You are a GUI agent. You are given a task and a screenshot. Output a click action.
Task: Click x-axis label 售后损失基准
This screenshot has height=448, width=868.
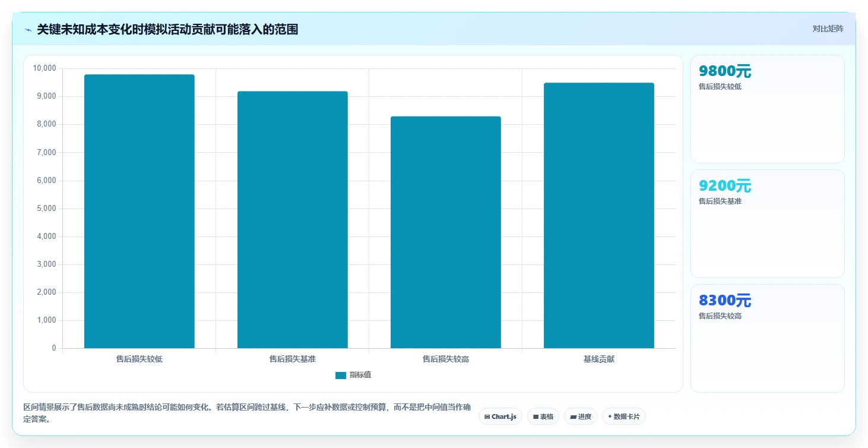[293, 359]
